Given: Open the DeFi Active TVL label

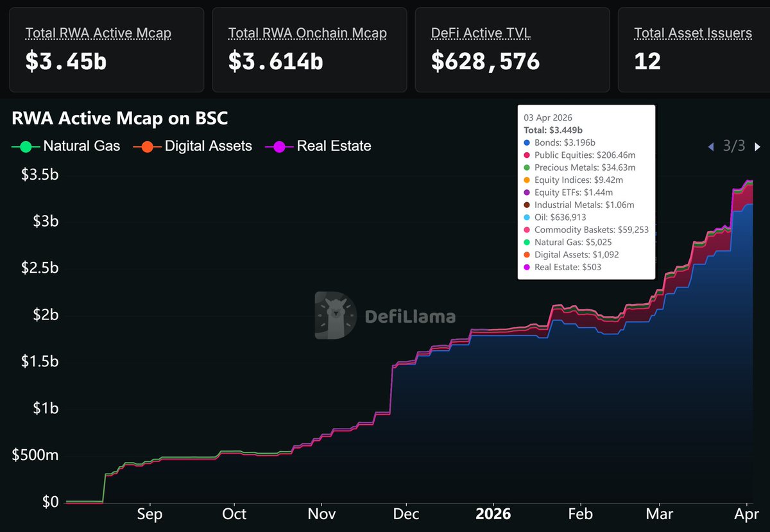Looking at the screenshot, I should click(x=481, y=33).
